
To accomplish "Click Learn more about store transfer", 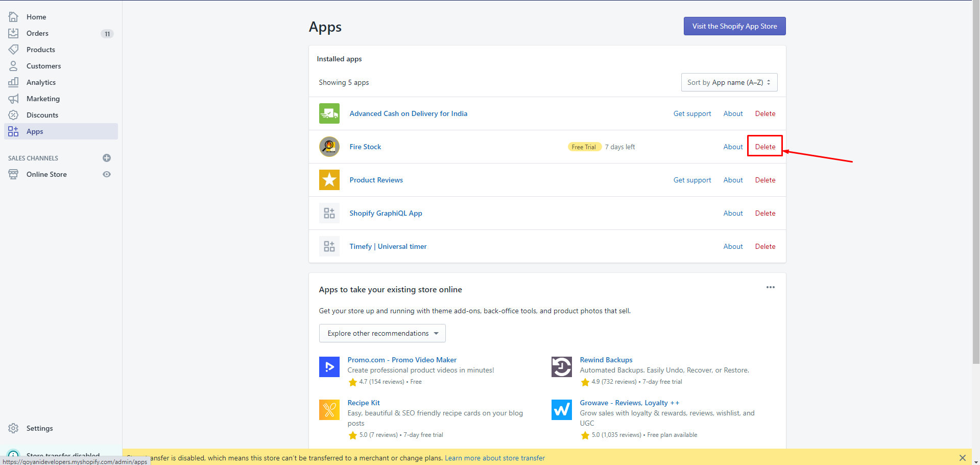I will [x=495, y=458].
